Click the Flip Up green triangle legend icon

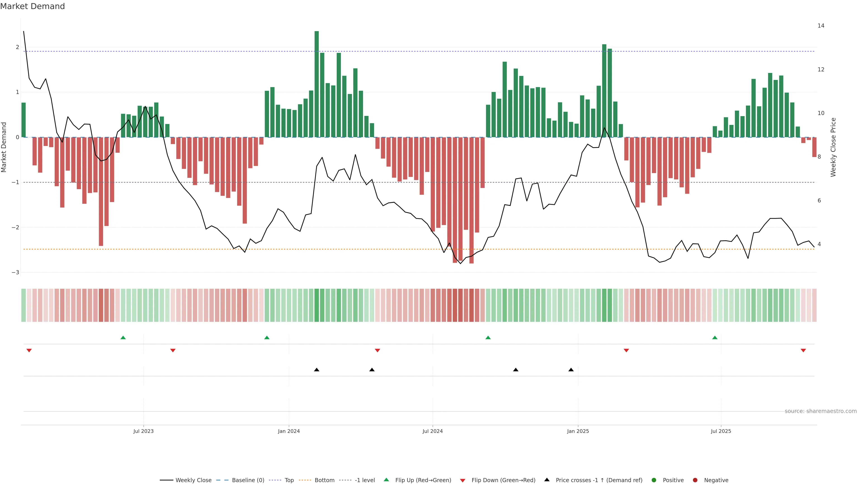pos(387,480)
